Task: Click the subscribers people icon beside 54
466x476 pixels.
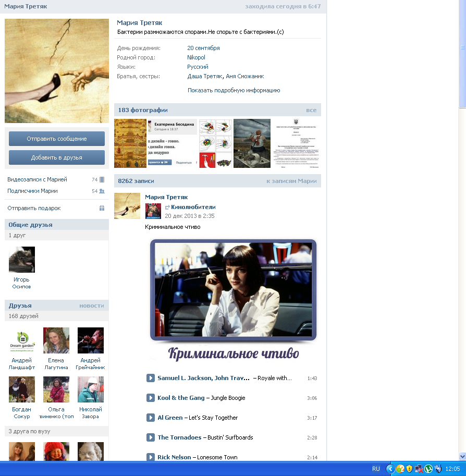Action: [x=102, y=191]
